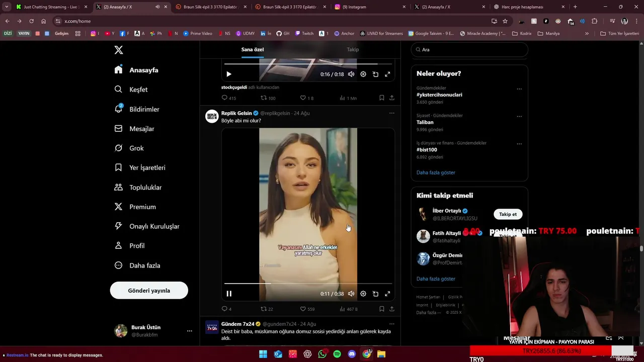Open Mesajlar in sidebar
644x362 pixels.
coord(134,129)
